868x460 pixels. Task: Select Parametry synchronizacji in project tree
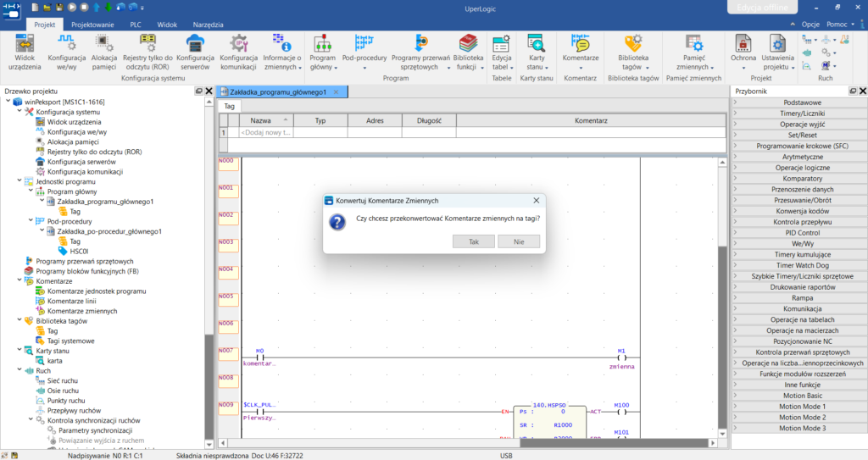(x=95, y=430)
